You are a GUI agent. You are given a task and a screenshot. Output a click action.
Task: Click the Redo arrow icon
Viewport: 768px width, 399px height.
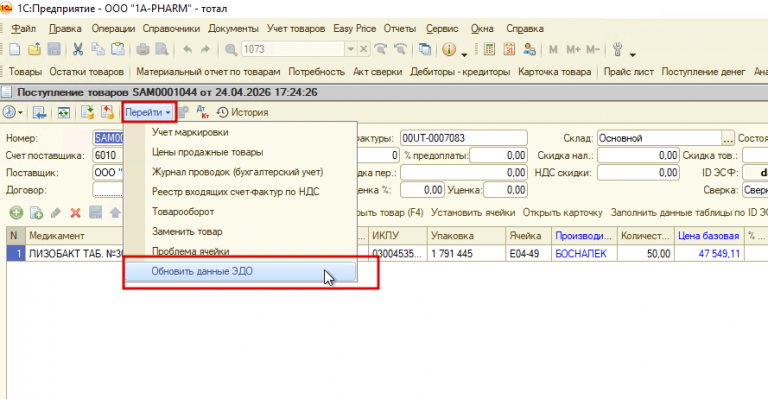point(205,49)
